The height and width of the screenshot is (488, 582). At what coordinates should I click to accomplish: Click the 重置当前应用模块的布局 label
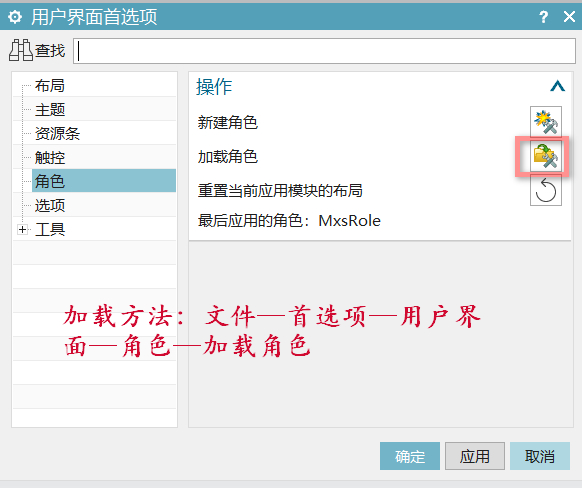coord(280,190)
